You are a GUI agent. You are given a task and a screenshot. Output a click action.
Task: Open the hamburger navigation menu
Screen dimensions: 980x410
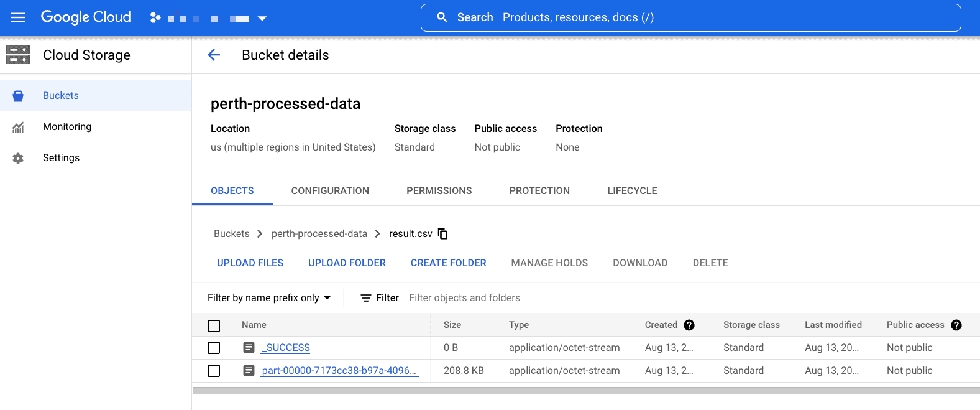click(x=18, y=17)
